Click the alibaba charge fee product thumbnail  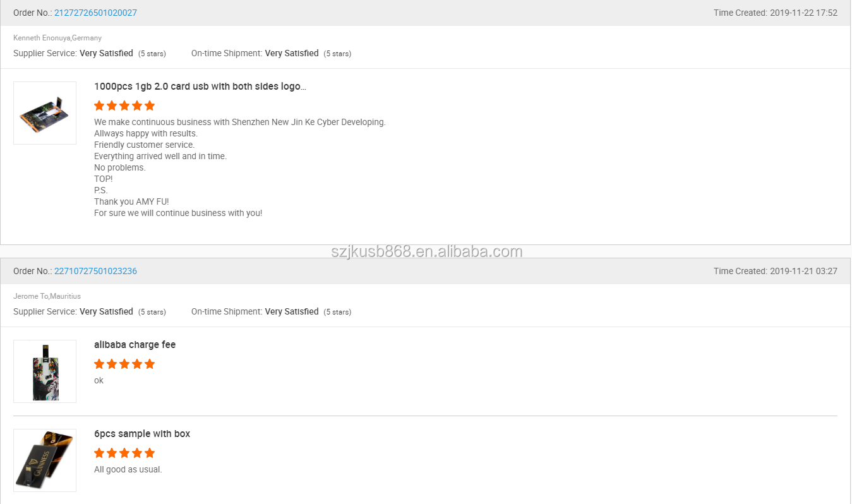pyautogui.click(x=45, y=371)
